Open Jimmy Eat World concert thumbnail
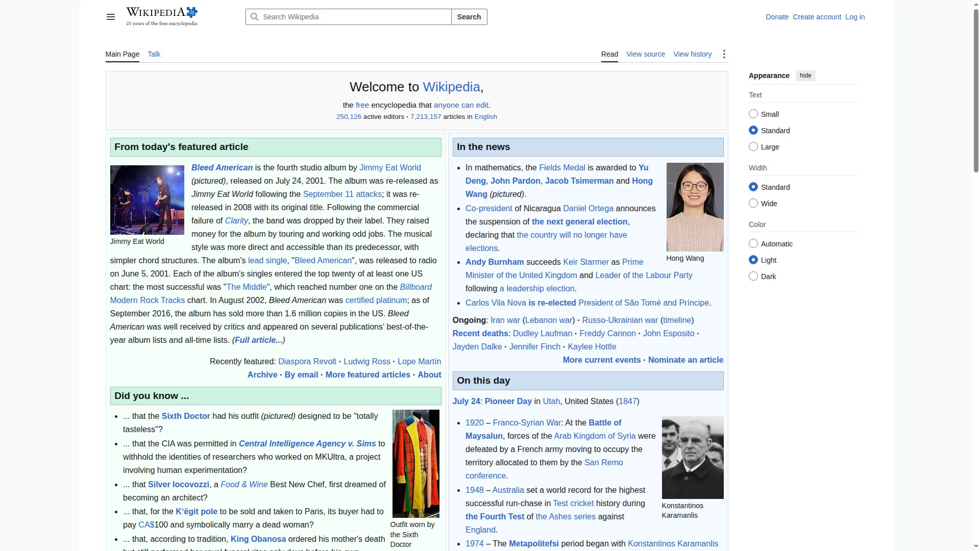The image size is (980, 551). click(x=147, y=200)
